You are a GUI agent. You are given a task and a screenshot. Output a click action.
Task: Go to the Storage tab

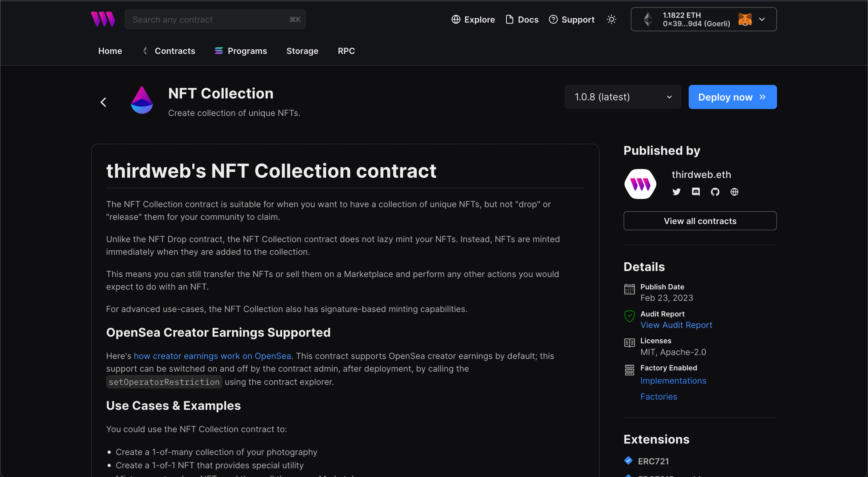302,51
